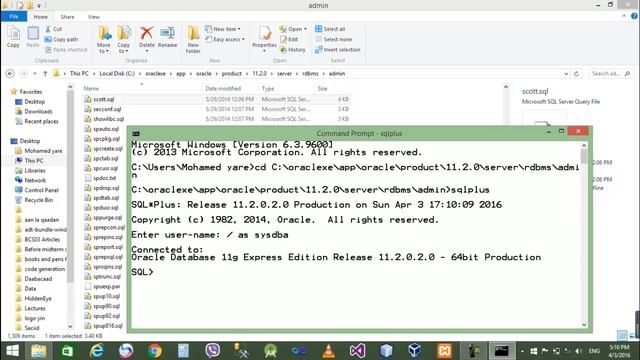This screenshot has height=360, width=640.
Task: Switch to the Command Prompt taskbar button
Action: click(x=501, y=351)
